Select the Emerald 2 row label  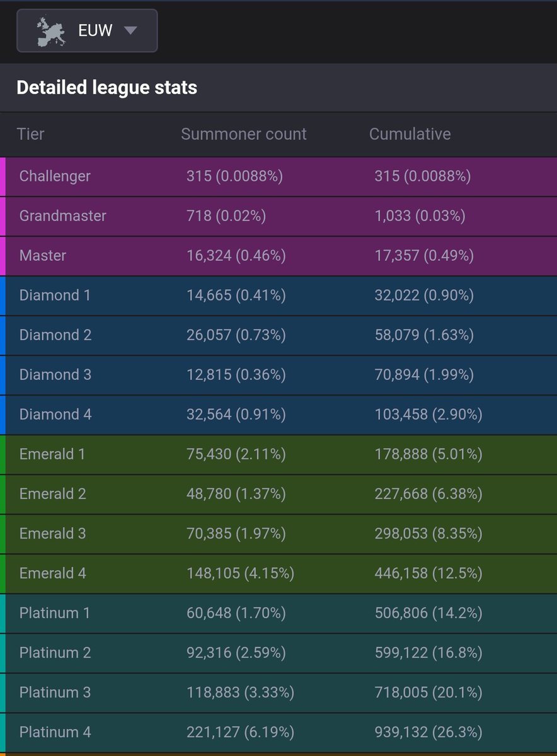53,494
